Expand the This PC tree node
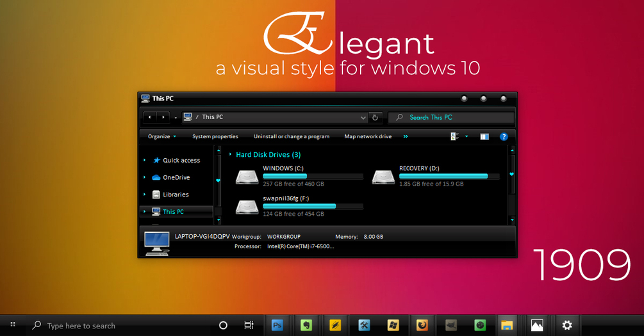Image resolution: width=644 pixels, height=336 pixels. [x=145, y=212]
